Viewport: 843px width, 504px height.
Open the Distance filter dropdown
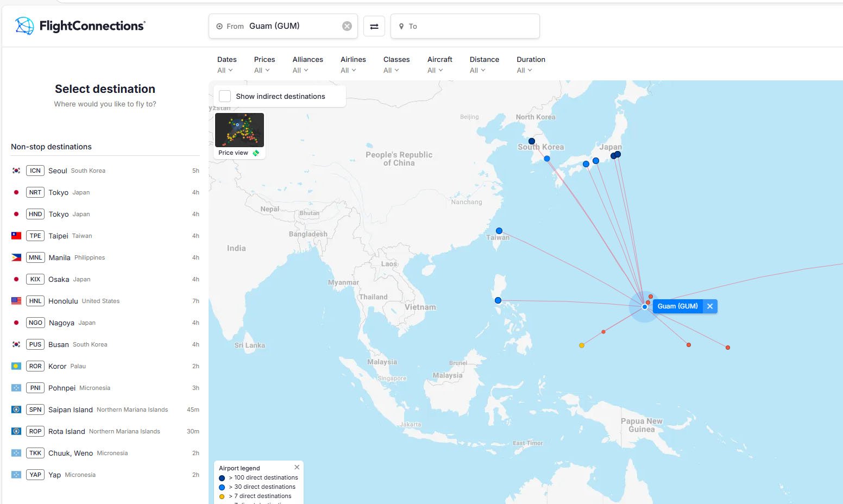tap(484, 65)
